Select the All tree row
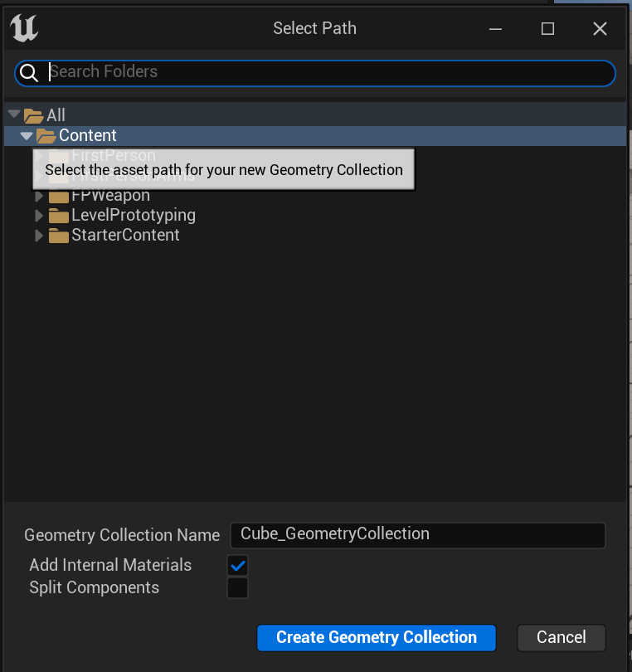 click(315, 115)
